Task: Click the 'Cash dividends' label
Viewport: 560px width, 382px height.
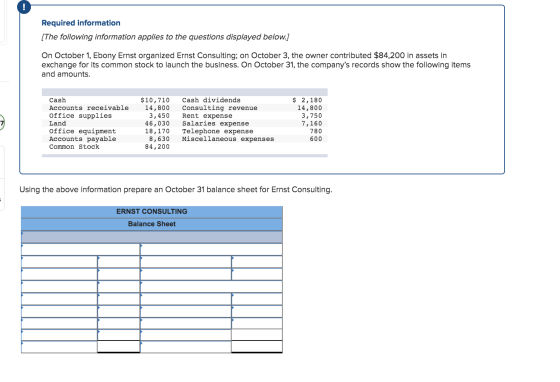Action: [x=211, y=100]
